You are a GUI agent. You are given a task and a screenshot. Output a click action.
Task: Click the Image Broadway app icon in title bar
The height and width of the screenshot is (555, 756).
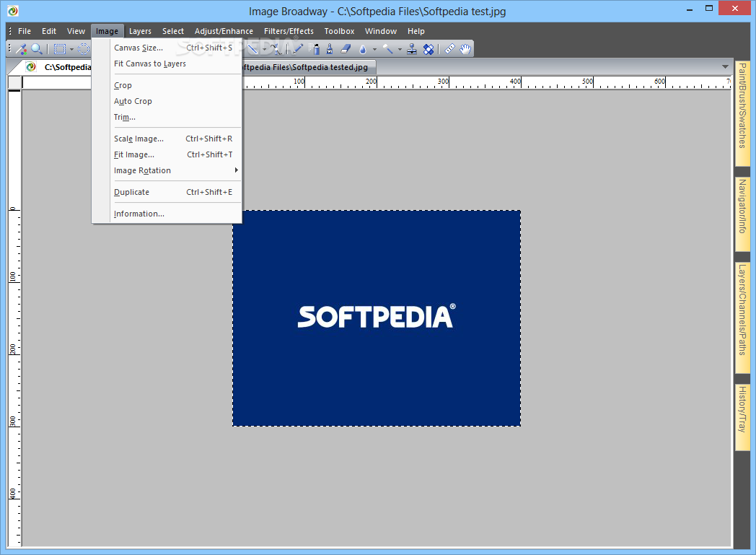click(13, 11)
